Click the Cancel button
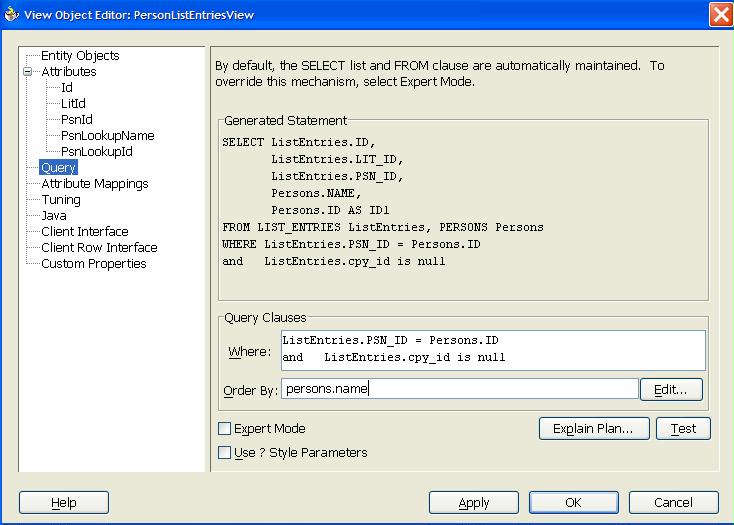 (x=674, y=503)
